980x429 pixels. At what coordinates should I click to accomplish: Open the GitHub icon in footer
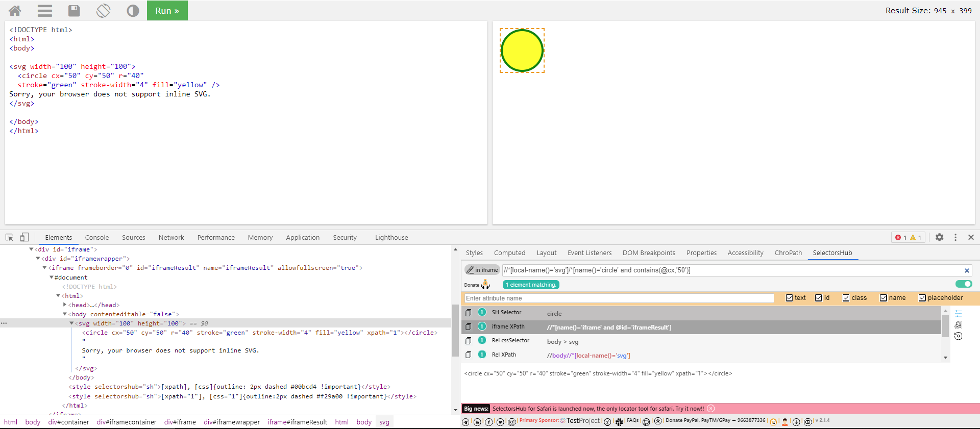click(646, 422)
